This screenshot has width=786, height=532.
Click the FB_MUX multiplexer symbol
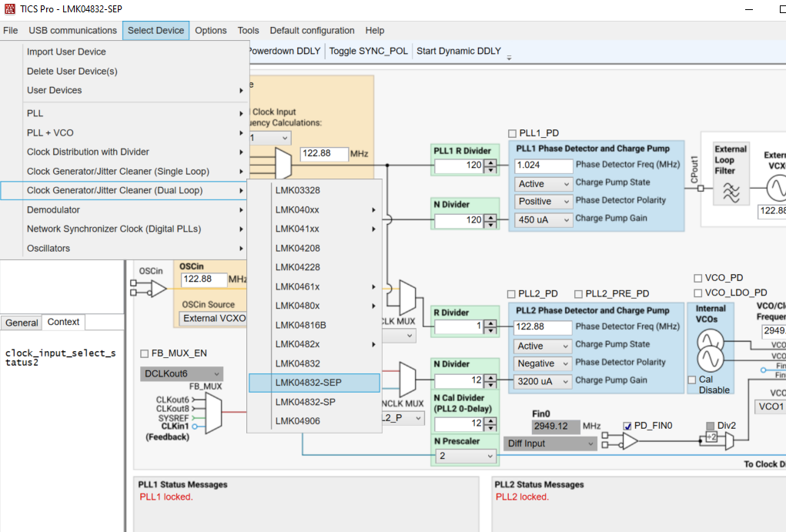(x=214, y=413)
